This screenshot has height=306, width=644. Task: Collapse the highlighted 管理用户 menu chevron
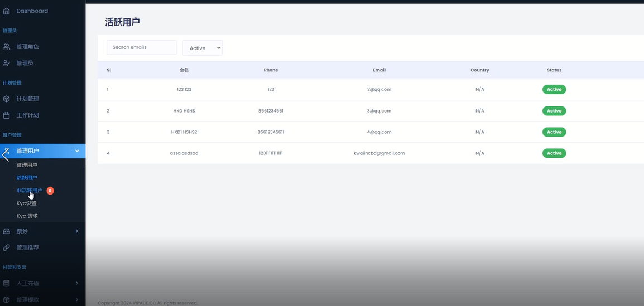[77, 151]
